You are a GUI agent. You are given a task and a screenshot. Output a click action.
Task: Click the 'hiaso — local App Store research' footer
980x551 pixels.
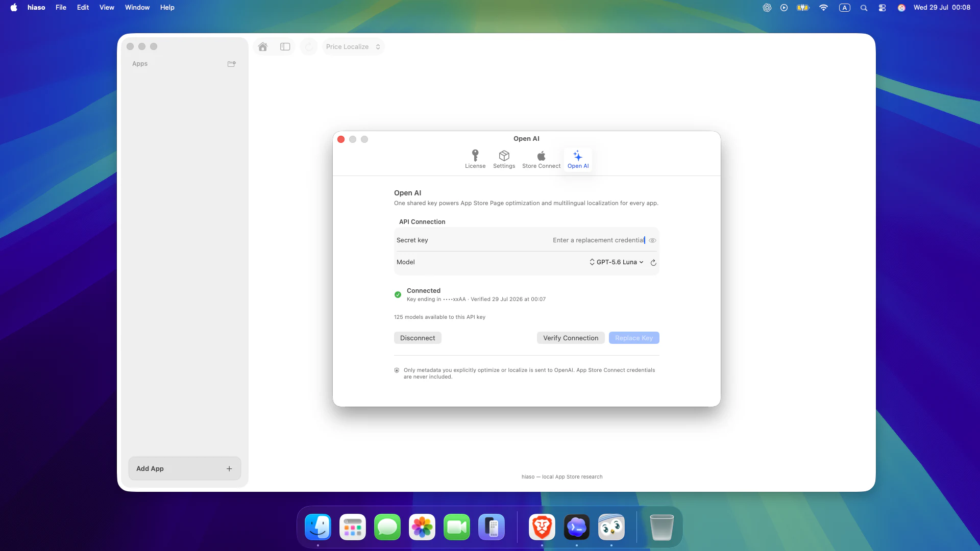point(562,477)
